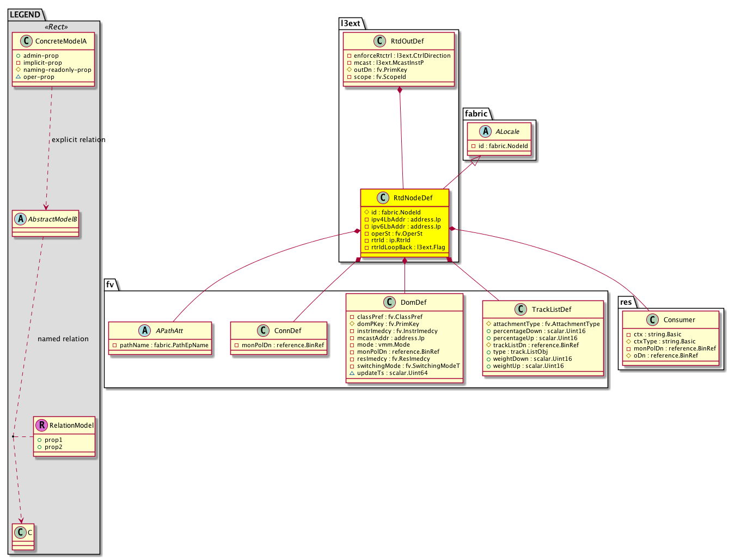
Task: Click the 'named relation' label
Action: (x=63, y=339)
